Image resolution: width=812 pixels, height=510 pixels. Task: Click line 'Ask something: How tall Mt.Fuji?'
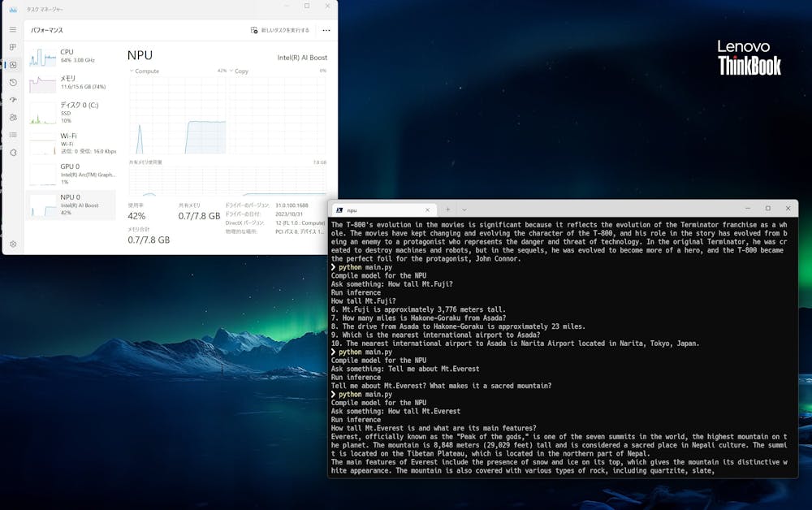tap(392, 284)
